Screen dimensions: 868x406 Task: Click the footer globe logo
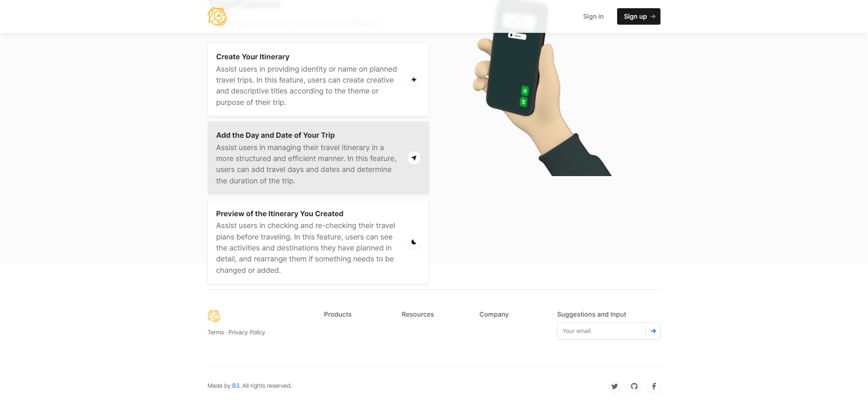pyautogui.click(x=213, y=315)
